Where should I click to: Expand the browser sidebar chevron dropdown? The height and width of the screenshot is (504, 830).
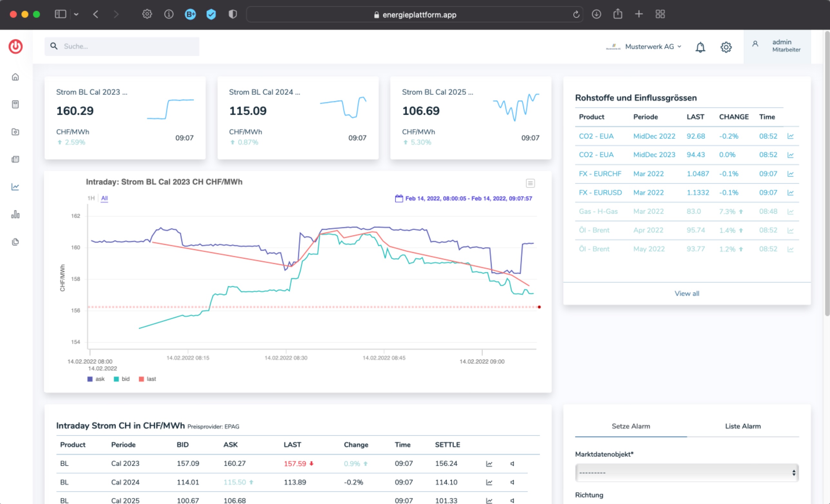coord(76,14)
